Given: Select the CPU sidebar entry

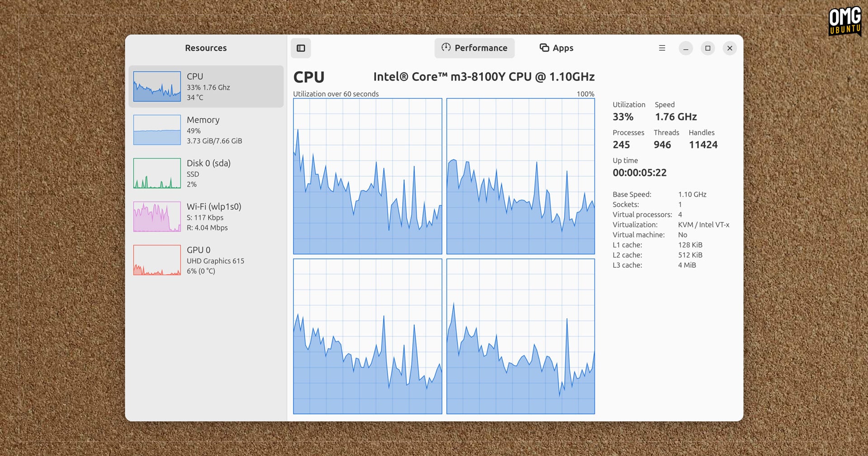Looking at the screenshot, I should coord(206,86).
